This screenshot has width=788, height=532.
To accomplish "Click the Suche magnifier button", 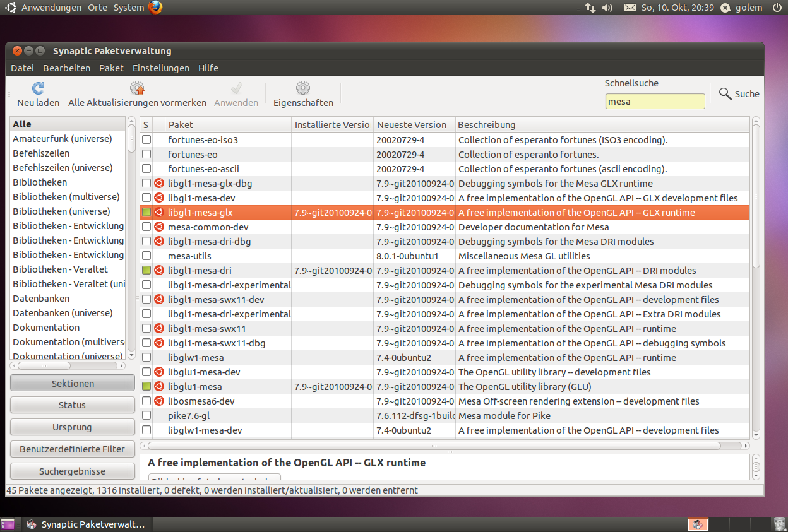I will (739, 94).
